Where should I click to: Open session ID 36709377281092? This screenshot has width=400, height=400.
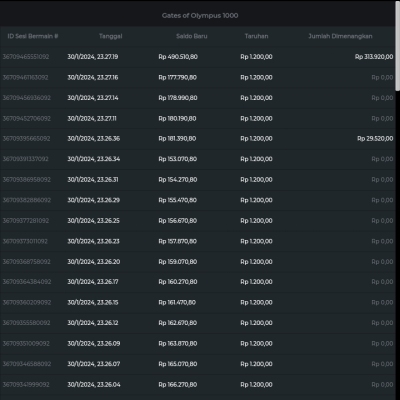26,221
